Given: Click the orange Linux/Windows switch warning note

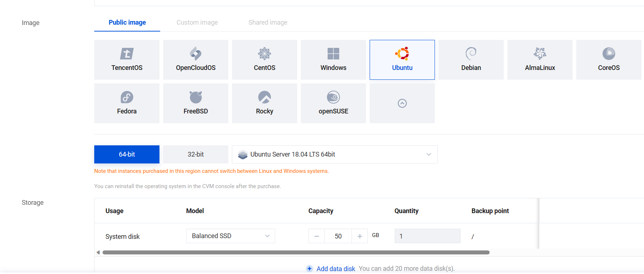Looking at the screenshot, I should (x=212, y=171).
